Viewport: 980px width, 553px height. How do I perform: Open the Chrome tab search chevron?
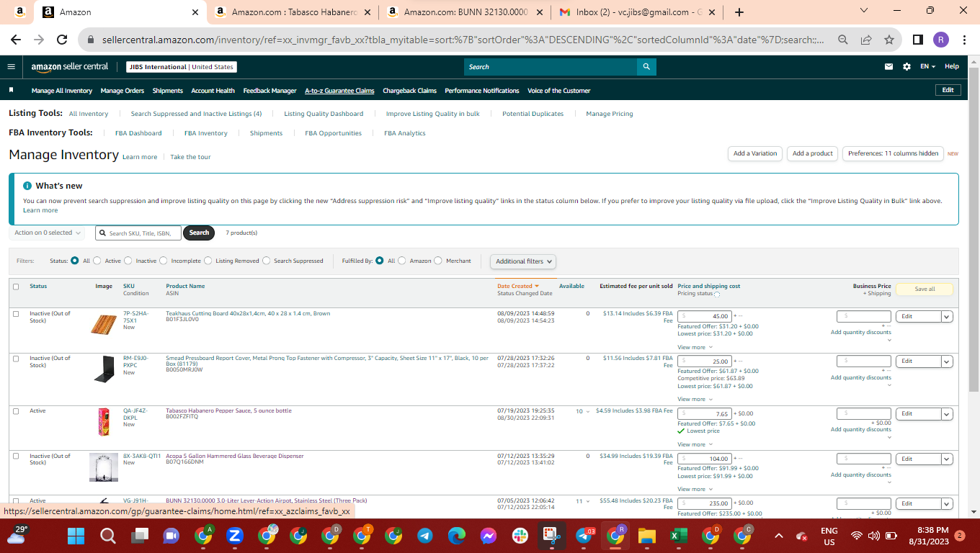click(865, 10)
